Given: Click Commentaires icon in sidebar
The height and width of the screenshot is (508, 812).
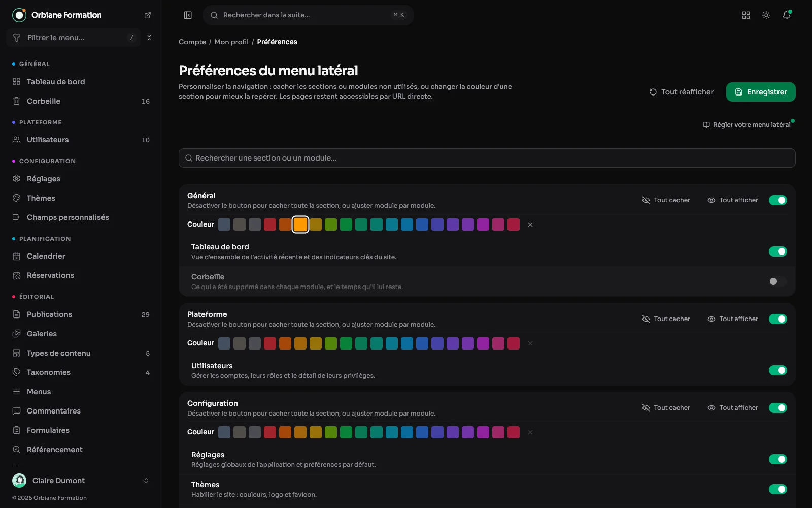Looking at the screenshot, I should 17,411.
